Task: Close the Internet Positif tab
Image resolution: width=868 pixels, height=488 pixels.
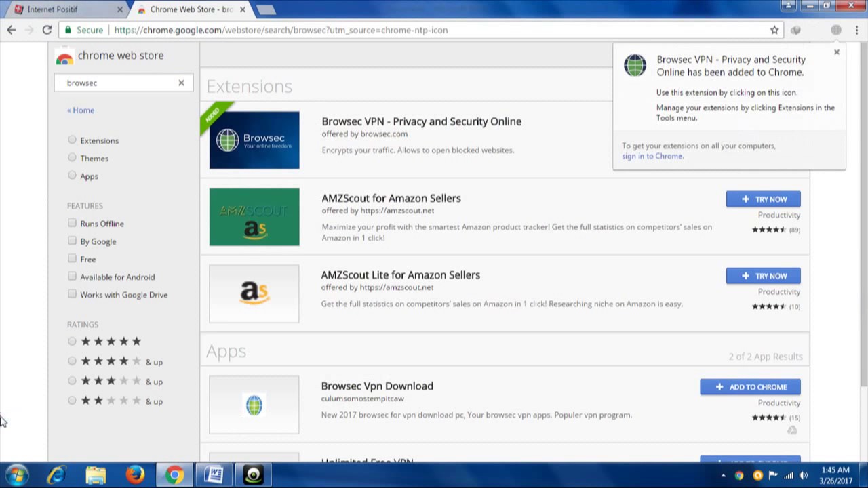Action: [120, 9]
